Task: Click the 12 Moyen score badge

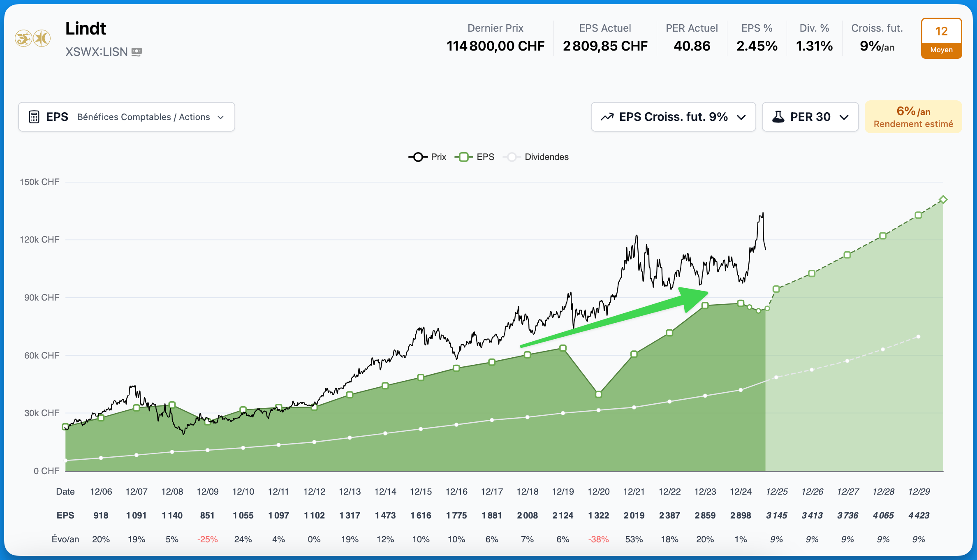Action: [941, 39]
